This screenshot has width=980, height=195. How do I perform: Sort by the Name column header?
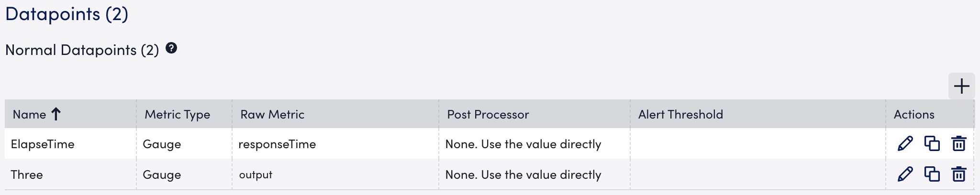[30, 115]
